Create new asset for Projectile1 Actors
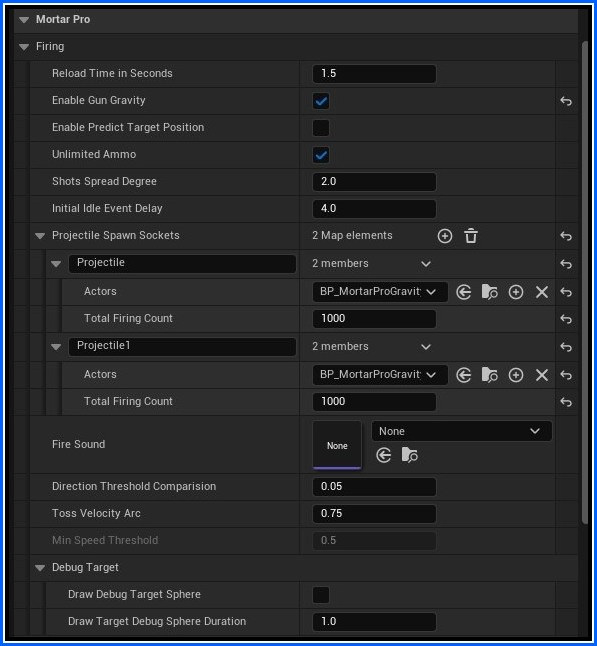The width and height of the screenshot is (597, 646). point(516,375)
